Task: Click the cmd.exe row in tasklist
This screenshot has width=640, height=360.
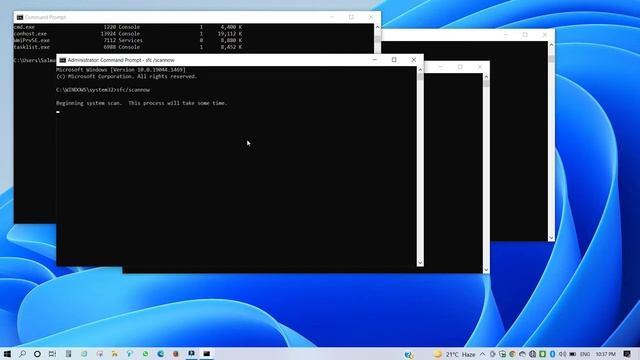Action: [128, 27]
